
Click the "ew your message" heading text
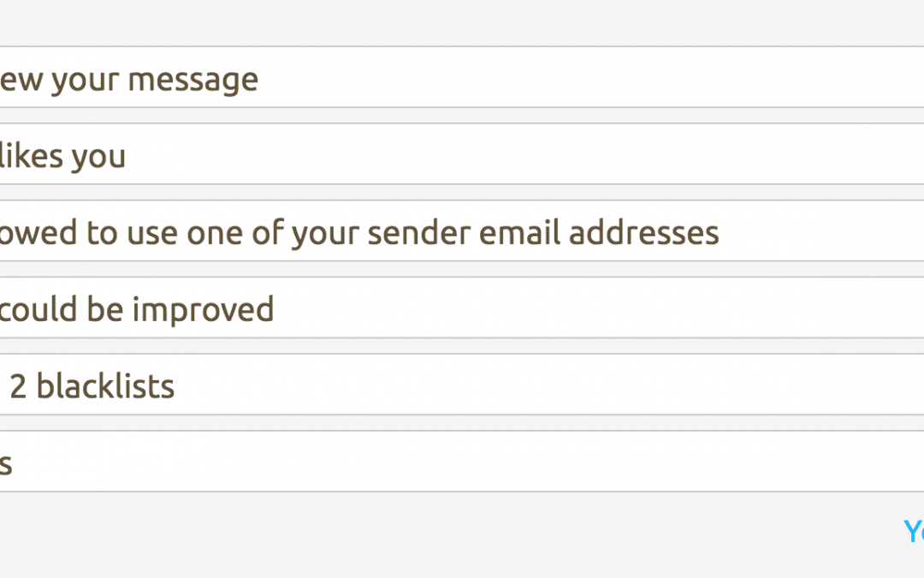(x=128, y=80)
